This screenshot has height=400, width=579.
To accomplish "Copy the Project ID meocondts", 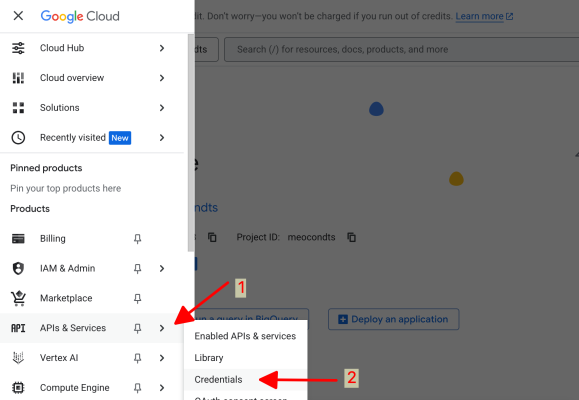I will click(352, 237).
